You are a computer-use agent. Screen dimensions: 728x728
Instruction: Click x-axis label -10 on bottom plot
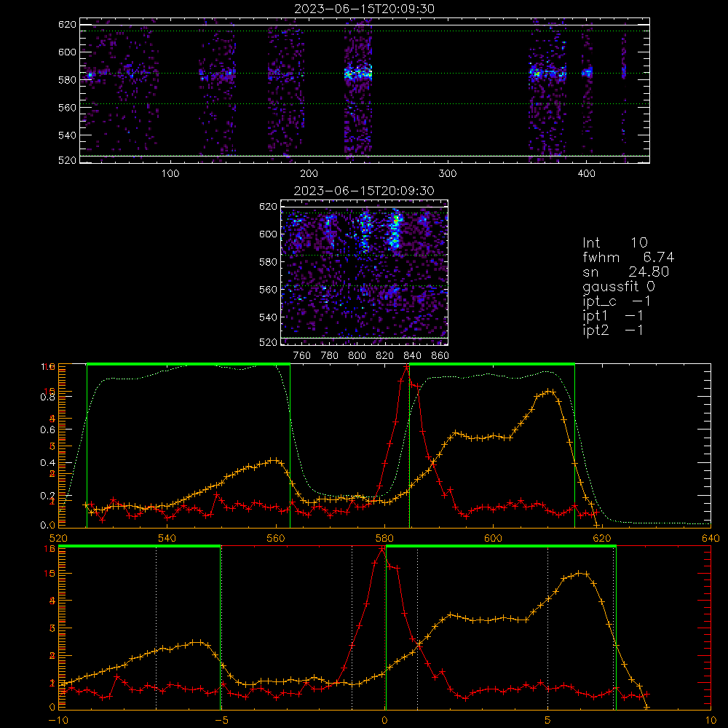[x=58, y=720]
